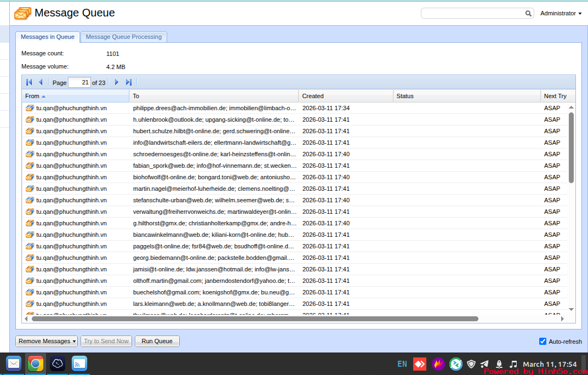Jump to last page of queue
Image resolution: width=588 pixels, height=375 pixels.
129,82
